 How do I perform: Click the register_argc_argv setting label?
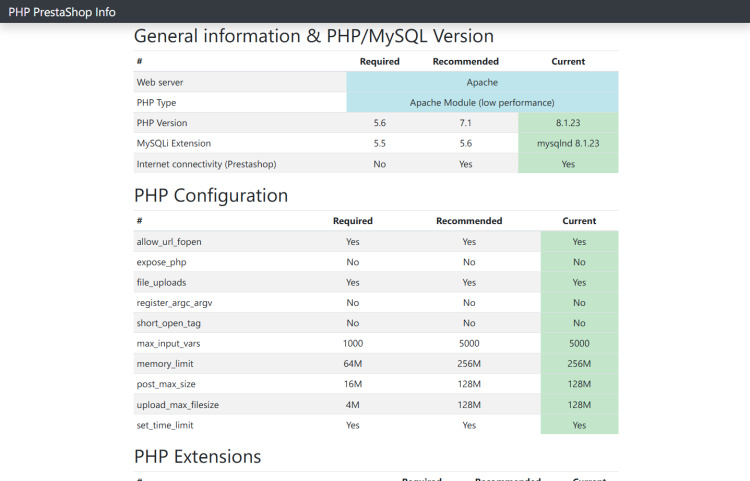(174, 302)
